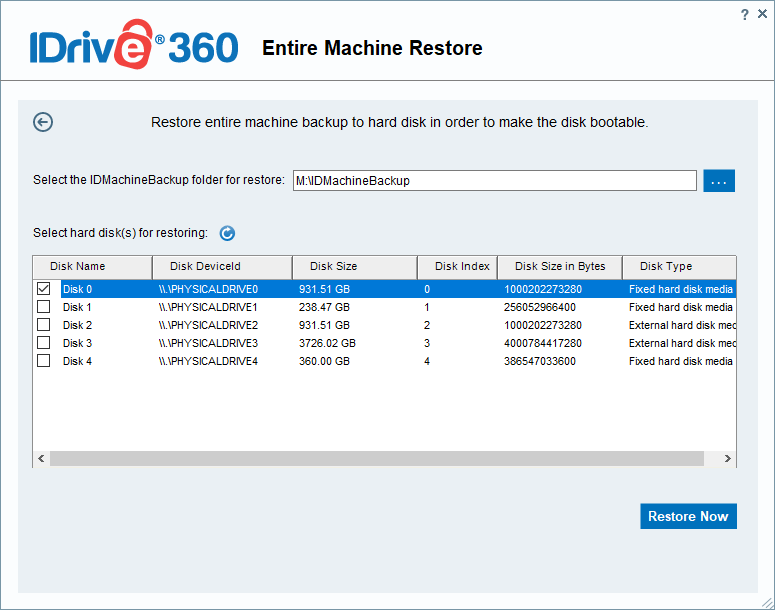Tick the Disk 3 checkbox
Image resolution: width=775 pixels, height=610 pixels.
(x=43, y=343)
